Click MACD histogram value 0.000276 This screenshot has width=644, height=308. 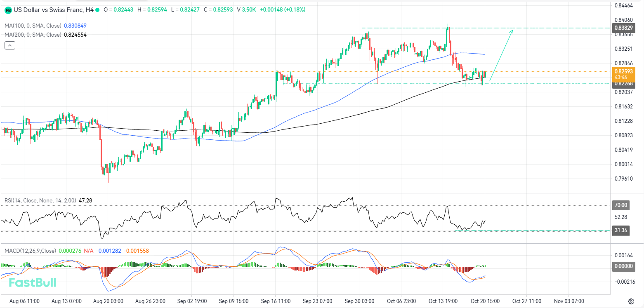coord(70,251)
